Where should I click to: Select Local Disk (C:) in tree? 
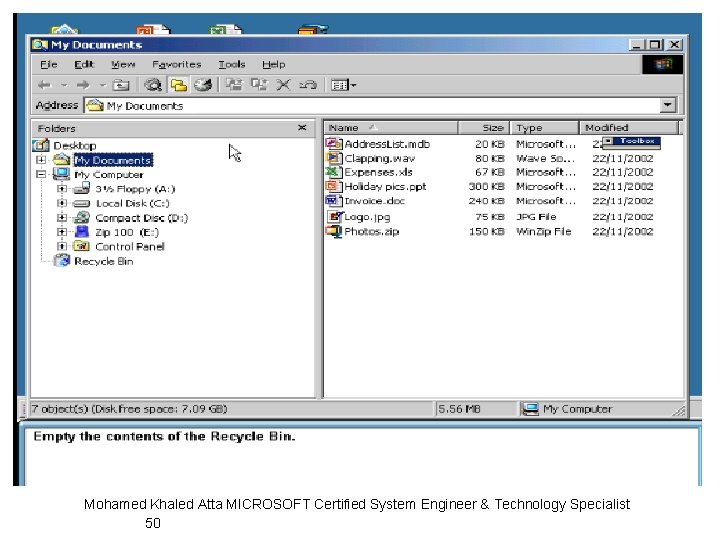click(x=132, y=203)
